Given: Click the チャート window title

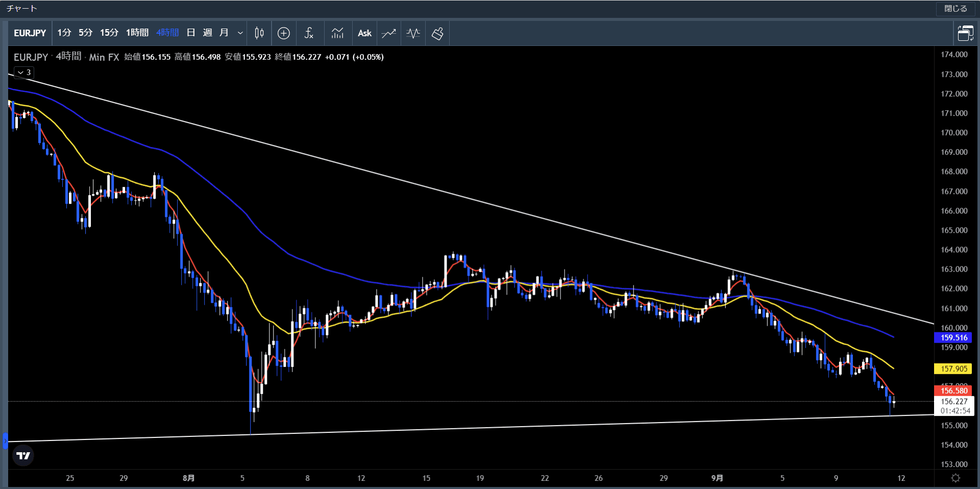Looking at the screenshot, I should (x=21, y=9).
